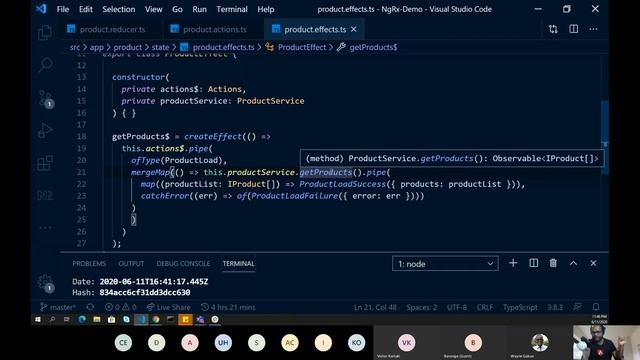Screen dimensions: 640x360
Task: Create a new terminal with plus icon
Action: [513, 263]
